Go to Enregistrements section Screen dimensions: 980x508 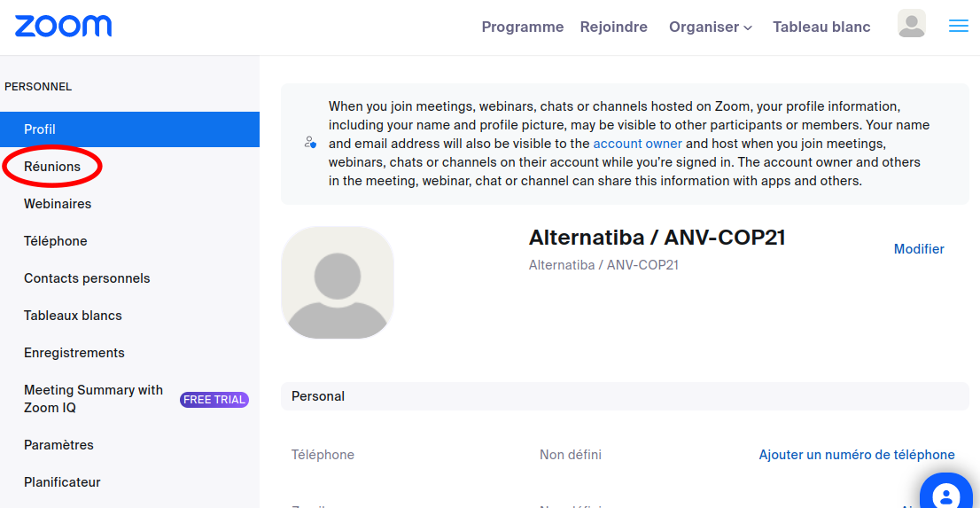[74, 353]
